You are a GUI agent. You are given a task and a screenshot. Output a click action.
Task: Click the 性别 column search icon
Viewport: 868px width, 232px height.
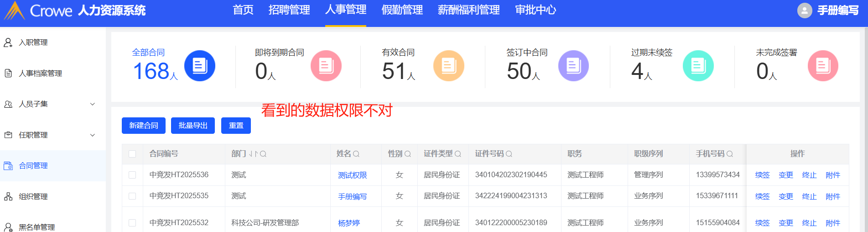(408, 154)
